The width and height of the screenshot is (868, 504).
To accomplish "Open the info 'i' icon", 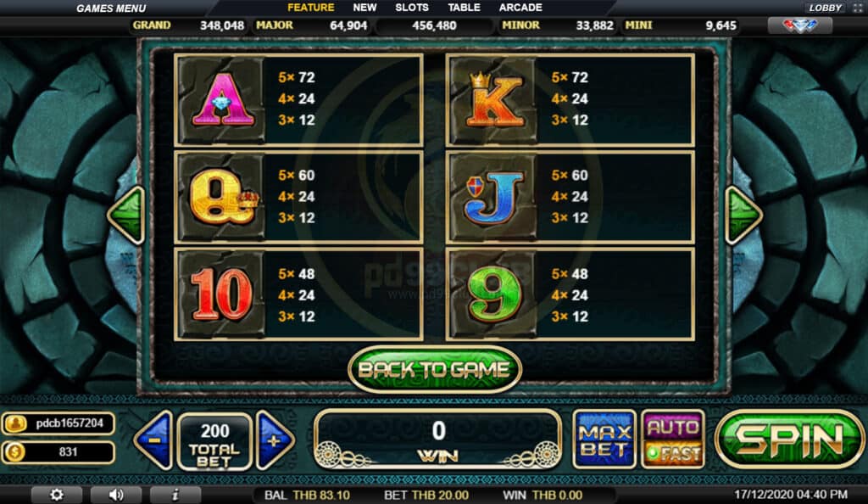I will [175, 495].
